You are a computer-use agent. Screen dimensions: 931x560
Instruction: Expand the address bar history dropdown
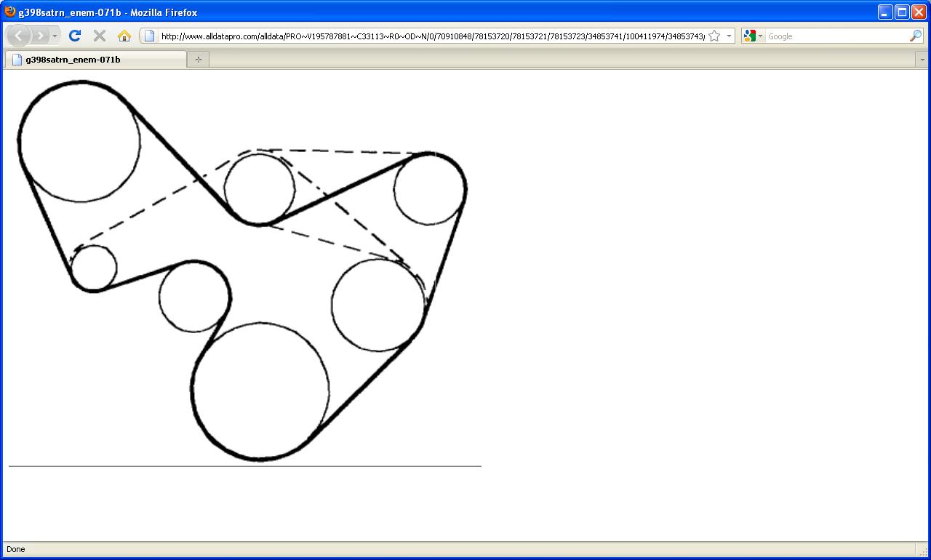[x=729, y=36]
